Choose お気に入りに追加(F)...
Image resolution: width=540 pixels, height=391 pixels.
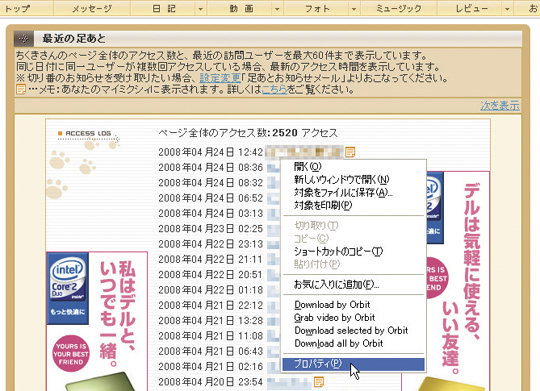pyautogui.click(x=353, y=285)
